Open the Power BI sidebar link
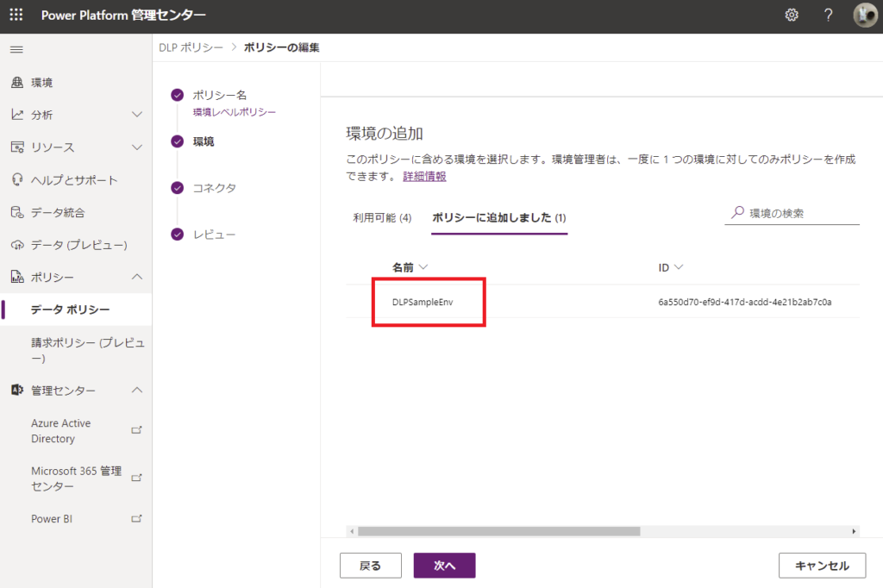Viewport: 883px width, 588px height. point(52,519)
